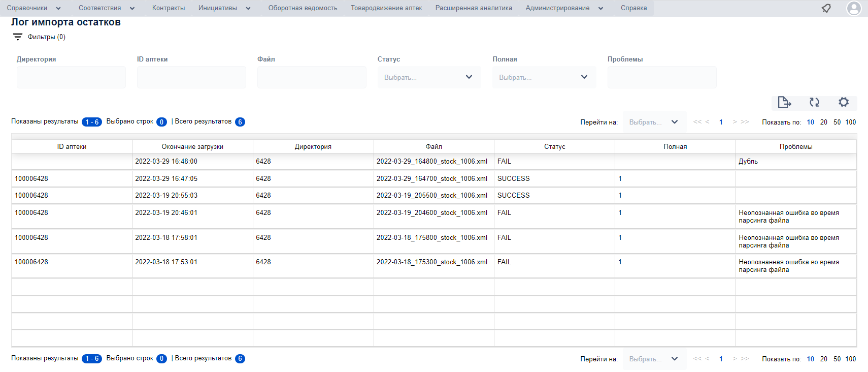Click page 1 in top pager
The height and width of the screenshot is (372, 868).
tap(721, 122)
